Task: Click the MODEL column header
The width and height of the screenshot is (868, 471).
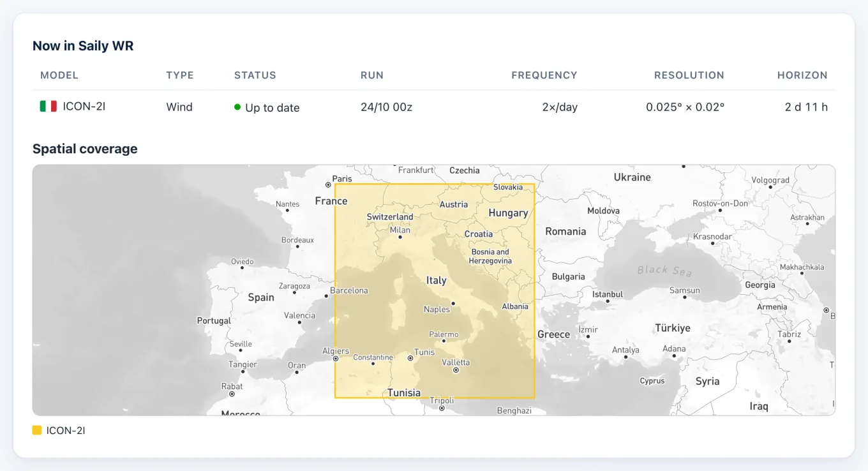Action: [59, 75]
